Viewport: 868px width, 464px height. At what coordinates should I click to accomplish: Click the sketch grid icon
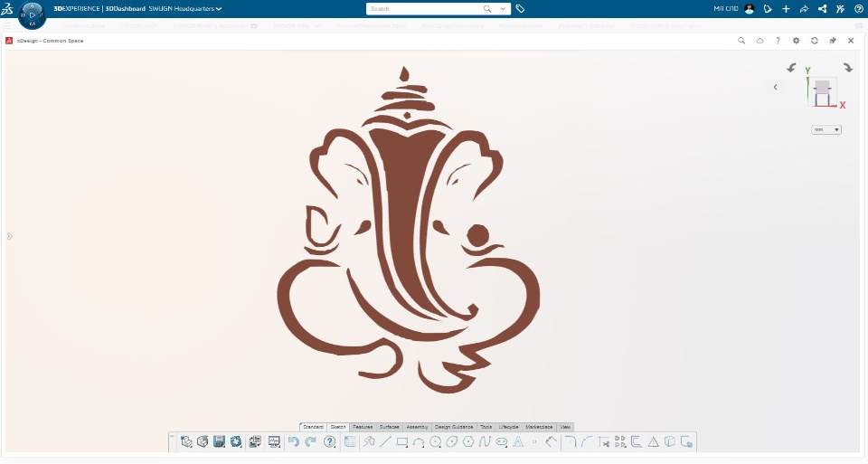[350, 441]
